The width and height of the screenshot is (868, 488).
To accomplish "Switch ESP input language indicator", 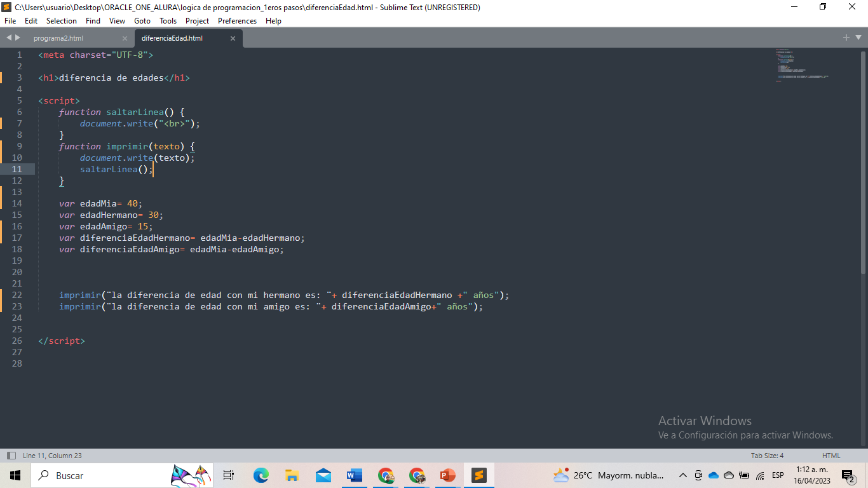I will coord(778,475).
